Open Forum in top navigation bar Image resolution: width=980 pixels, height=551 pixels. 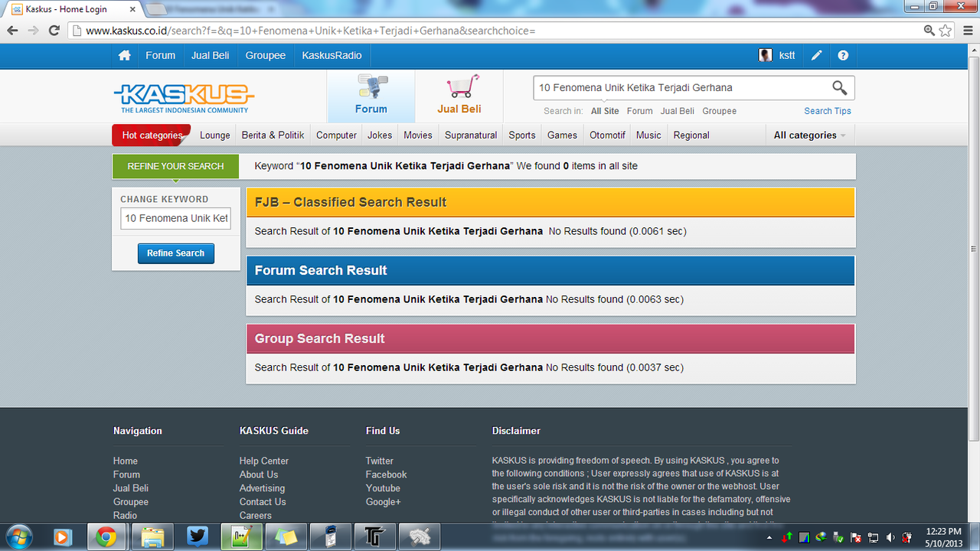point(161,56)
